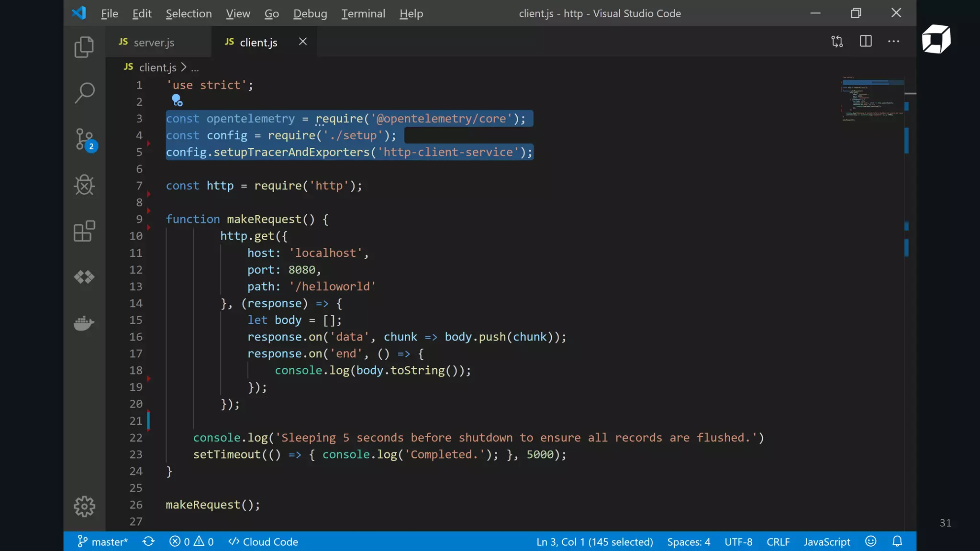Minimize the Visual Studio Code window

[x=815, y=13]
